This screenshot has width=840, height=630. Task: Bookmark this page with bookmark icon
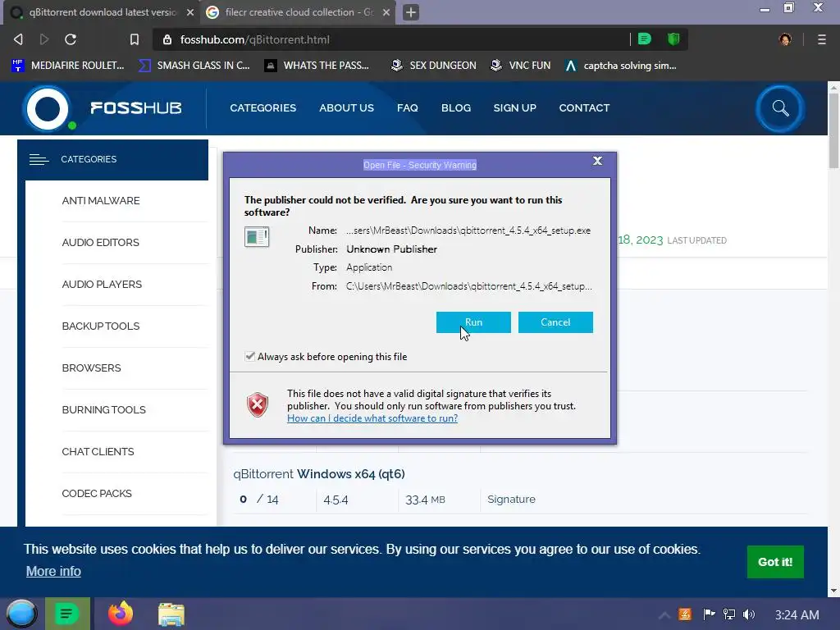click(135, 39)
